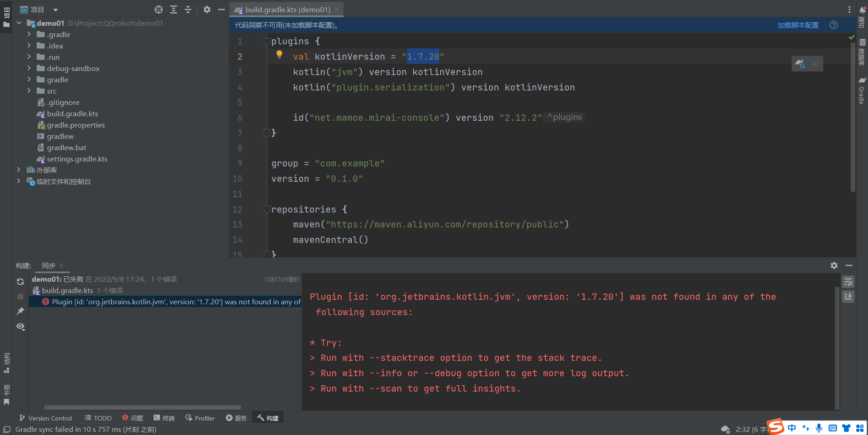Click the 加载脚本配置 link
The width and height of the screenshot is (868, 435).
coord(798,25)
